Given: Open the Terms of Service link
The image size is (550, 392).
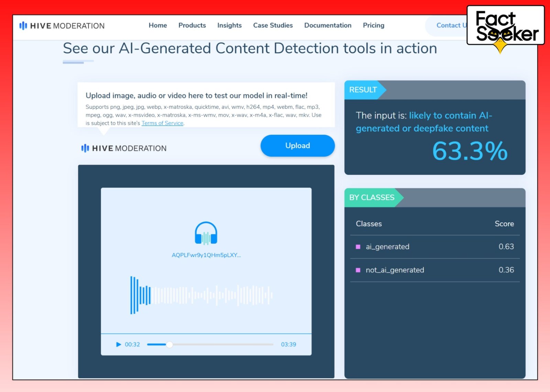Looking at the screenshot, I should point(162,123).
